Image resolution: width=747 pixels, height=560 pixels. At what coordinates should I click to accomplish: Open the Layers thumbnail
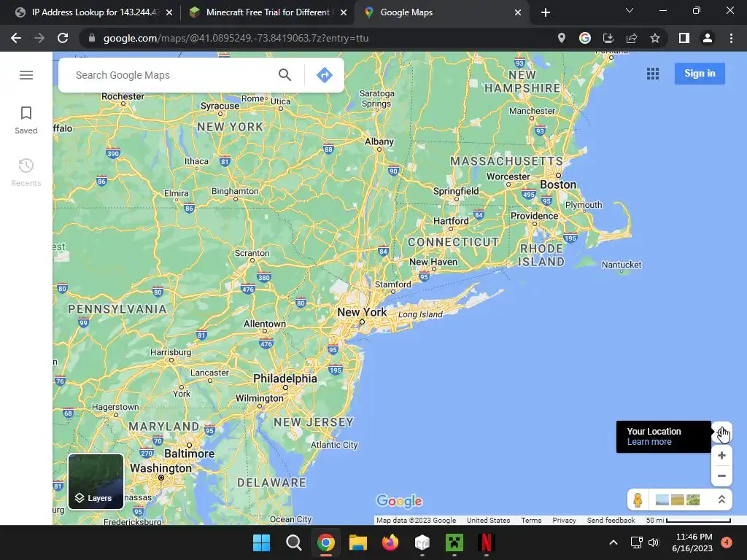coord(96,481)
